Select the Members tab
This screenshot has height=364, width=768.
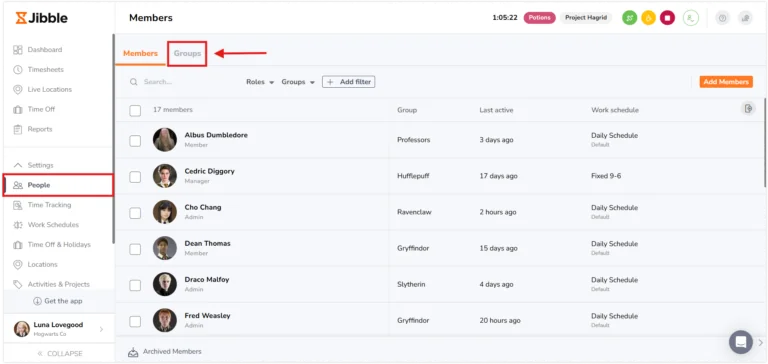pyautogui.click(x=140, y=53)
